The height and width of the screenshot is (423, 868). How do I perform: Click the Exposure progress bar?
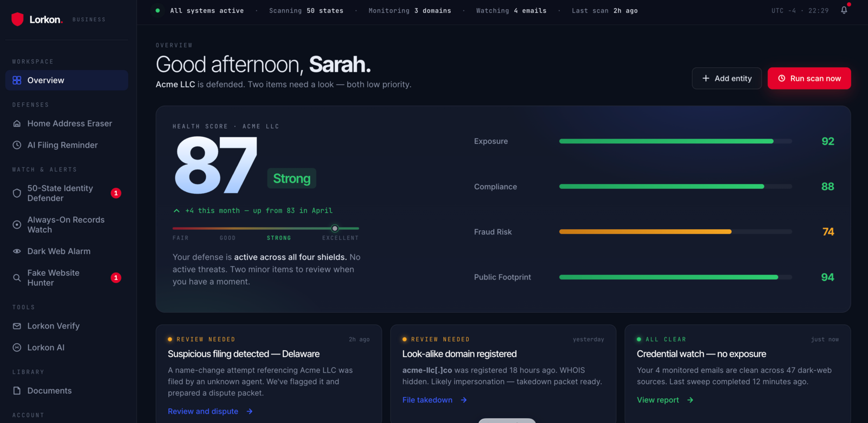pyautogui.click(x=675, y=141)
